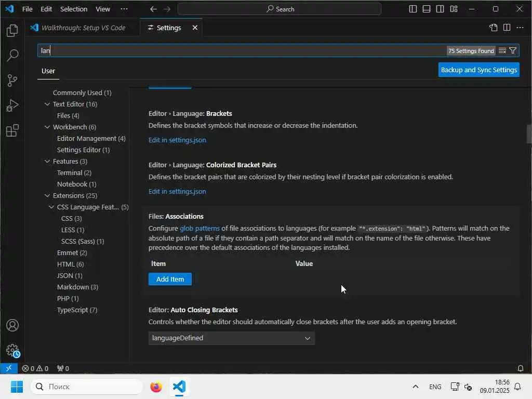Click the remote window indicator in status bar

(x=9, y=368)
